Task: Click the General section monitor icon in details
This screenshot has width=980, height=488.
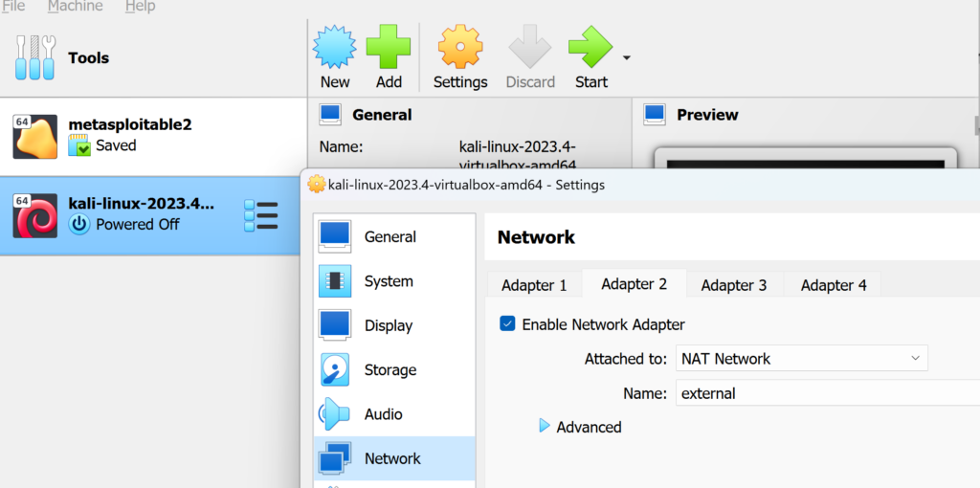Action: tap(330, 115)
